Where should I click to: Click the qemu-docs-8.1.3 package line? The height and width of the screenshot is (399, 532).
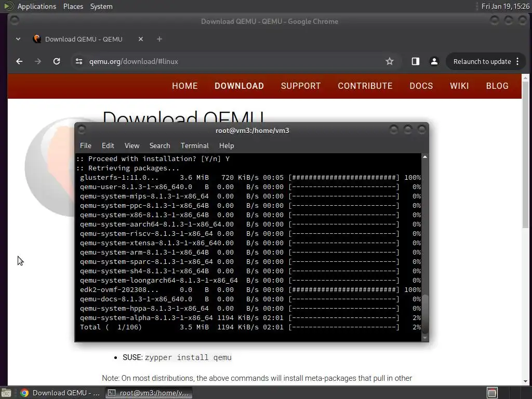click(250, 299)
